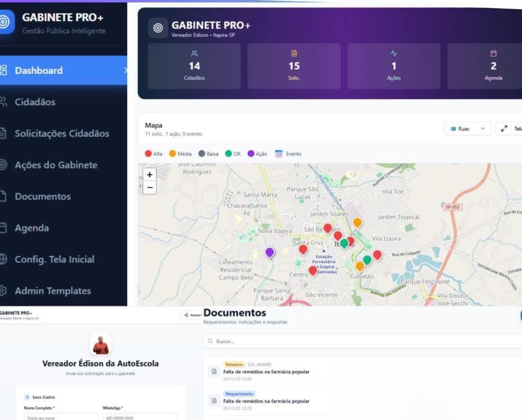Open the Ruas map style dropdown

[467, 129]
